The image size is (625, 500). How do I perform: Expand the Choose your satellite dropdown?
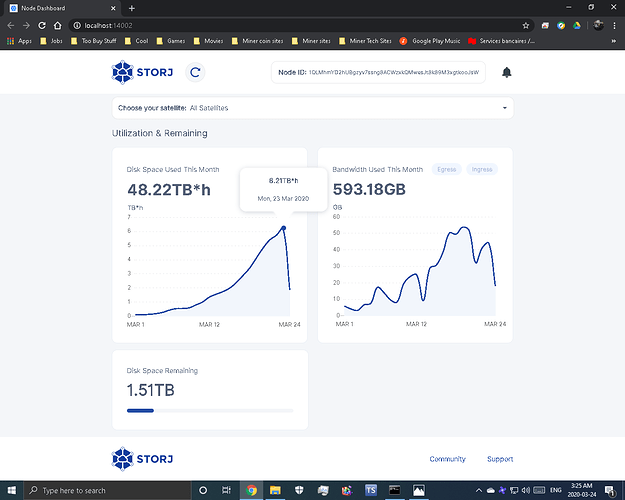[313, 107]
